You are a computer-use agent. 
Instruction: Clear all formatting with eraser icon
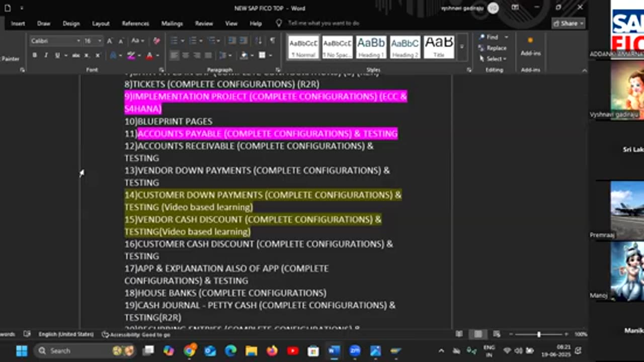coord(156,41)
